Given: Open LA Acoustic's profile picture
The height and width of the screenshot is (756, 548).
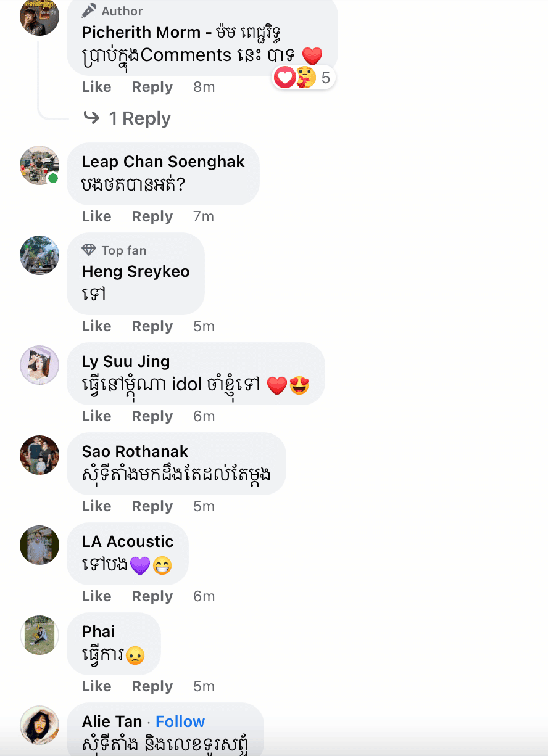Looking at the screenshot, I should coord(39,545).
